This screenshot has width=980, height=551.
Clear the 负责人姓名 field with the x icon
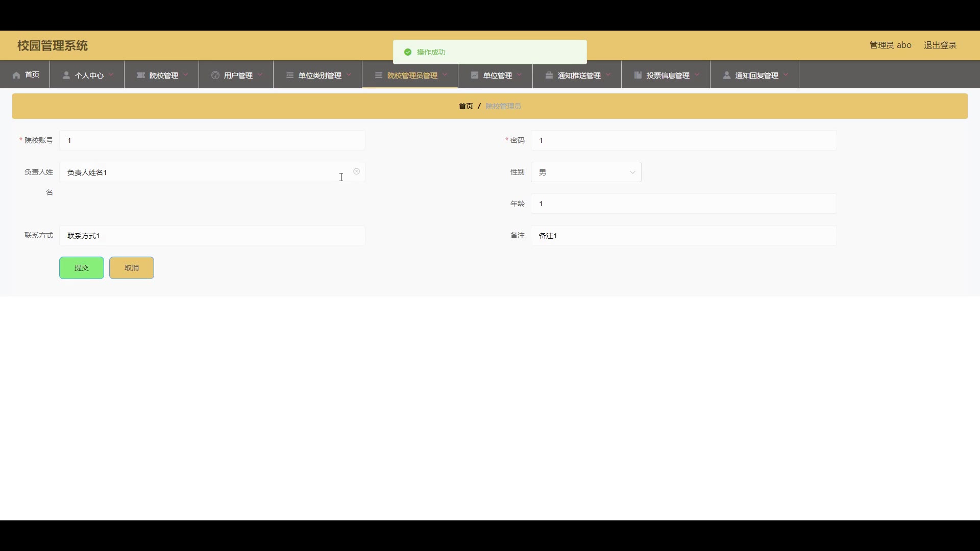coord(357,171)
